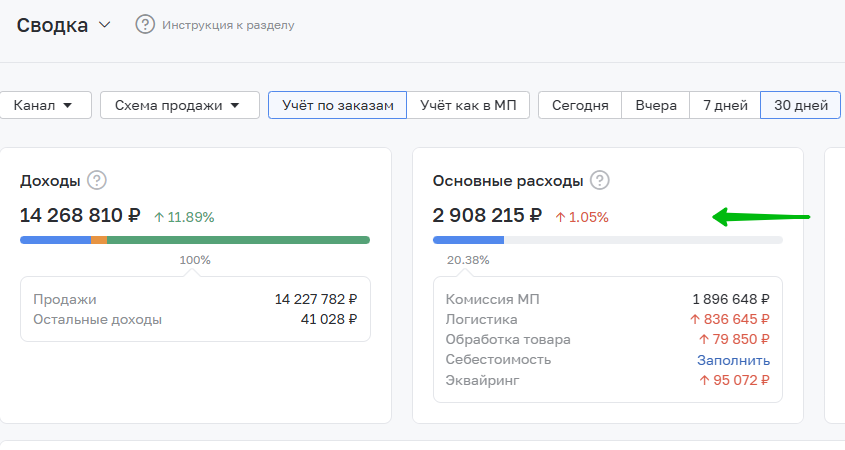Screen dimensions: 845x450
Task: Click the question mark beside Основные расходы
Action: click(x=599, y=181)
